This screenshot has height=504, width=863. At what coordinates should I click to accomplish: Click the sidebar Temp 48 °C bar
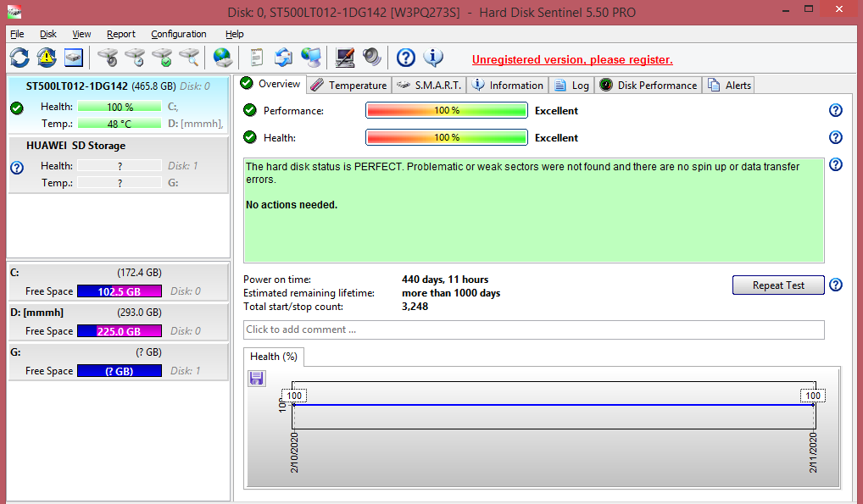(120, 124)
